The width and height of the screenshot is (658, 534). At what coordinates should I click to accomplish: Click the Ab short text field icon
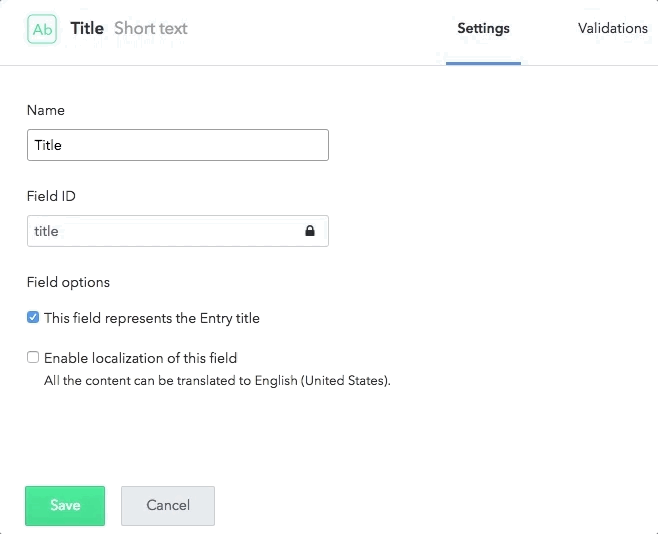(x=43, y=29)
